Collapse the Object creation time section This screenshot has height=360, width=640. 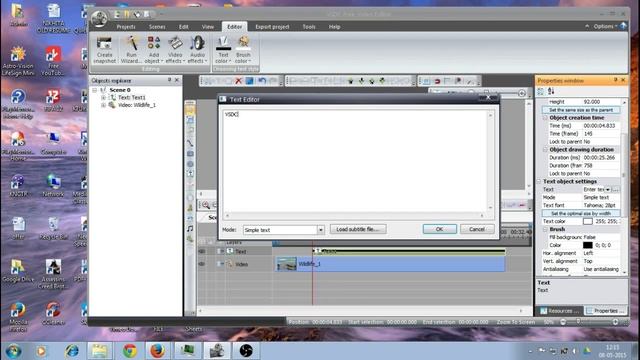545,118
